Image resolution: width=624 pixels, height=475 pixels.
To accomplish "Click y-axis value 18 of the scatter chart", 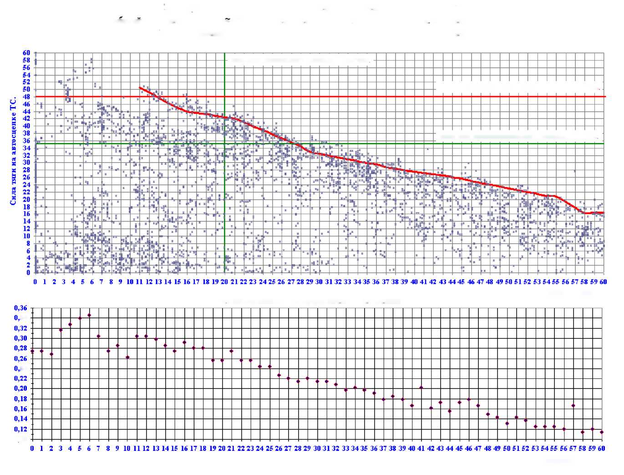I will 26,206.
